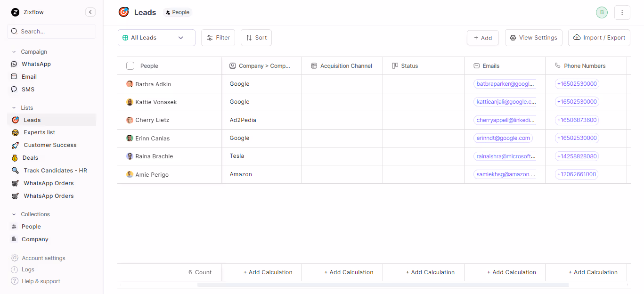Collapse the sidebar with the arrow button
Viewport: 644px width, 294px height.
[90, 12]
